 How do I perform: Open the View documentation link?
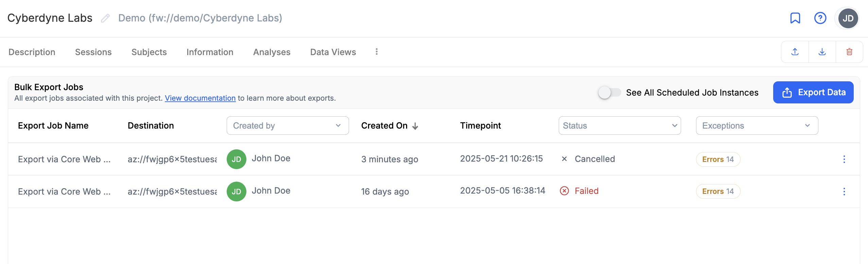(200, 98)
